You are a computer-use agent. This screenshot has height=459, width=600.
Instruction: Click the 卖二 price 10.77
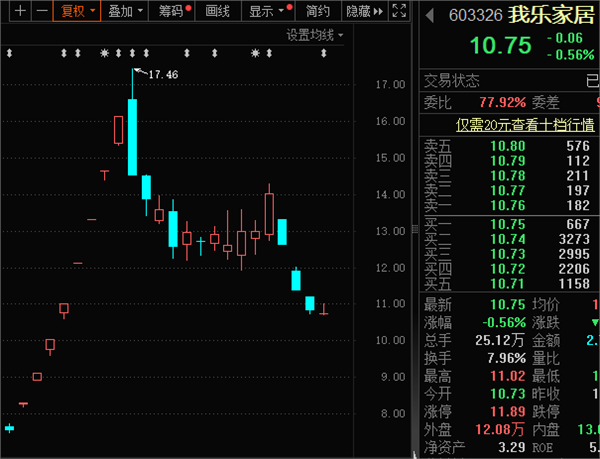coord(508,190)
